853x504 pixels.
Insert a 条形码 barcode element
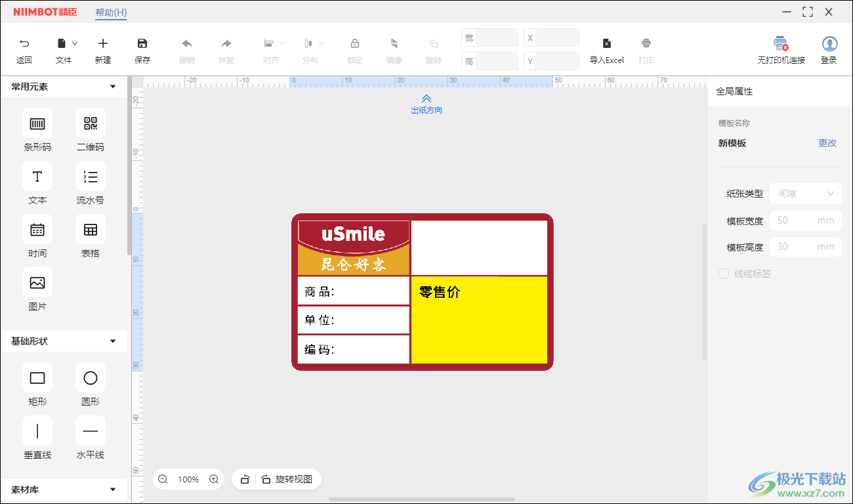pos(37,123)
